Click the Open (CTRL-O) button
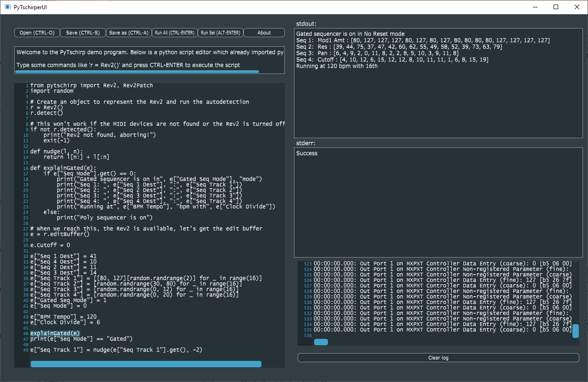Image resolution: width=588 pixels, height=382 pixels. coord(37,33)
